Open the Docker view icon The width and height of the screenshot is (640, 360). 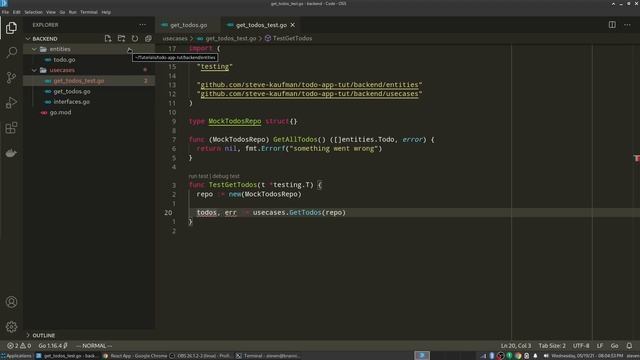pos(11,153)
